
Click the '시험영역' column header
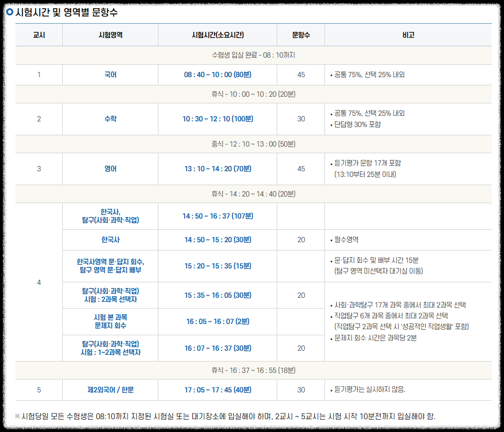110,35
